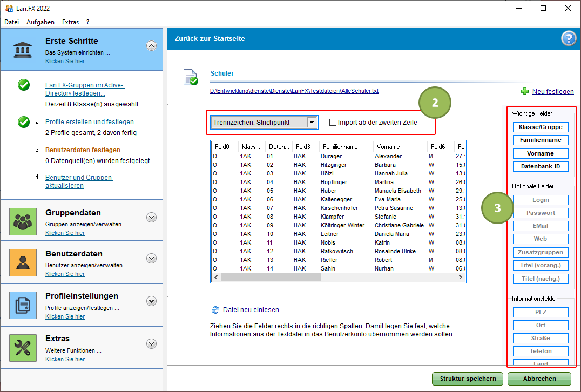This screenshot has height=392, width=581.
Task: Enable Import ab der zweiten Zeile checkbox
Action: [x=333, y=122]
